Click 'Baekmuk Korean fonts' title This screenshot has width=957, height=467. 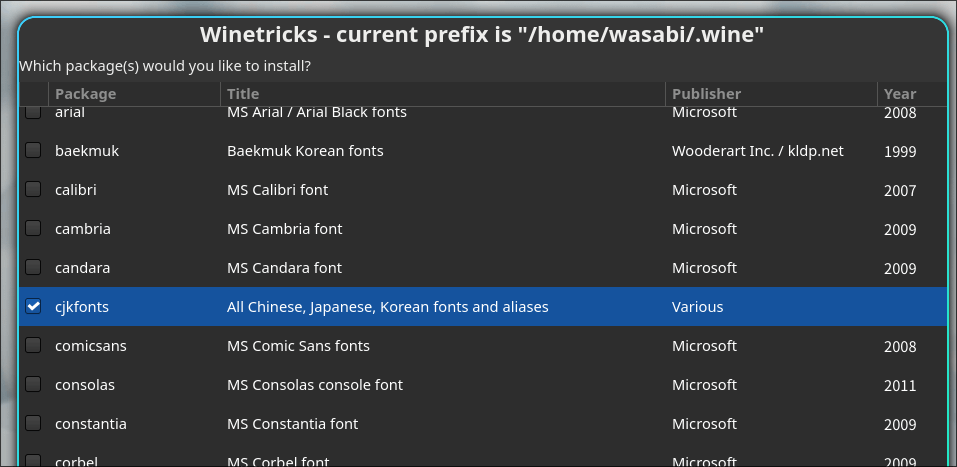pos(305,151)
